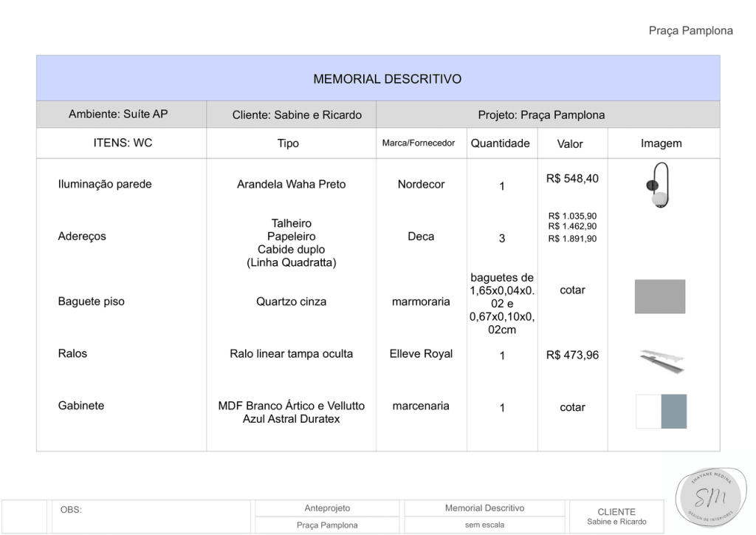
Task: Select the 'sem escala' footer cell
Action: pos(484,525)
